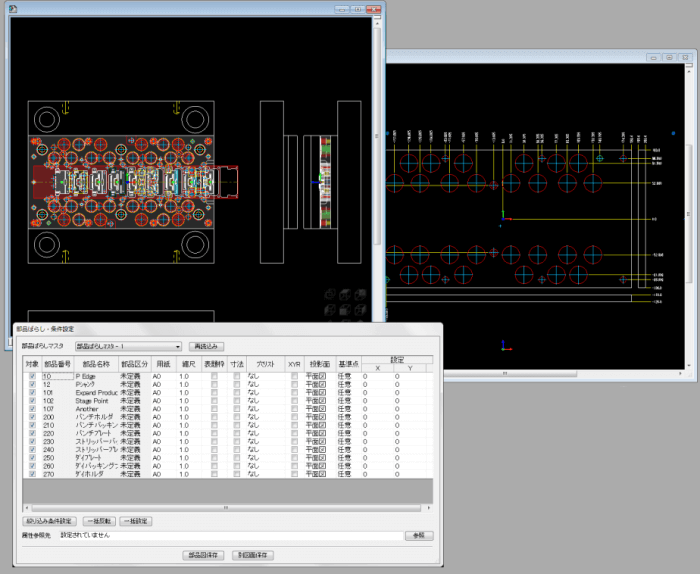
Task: Click the 基準点 column header
Action: [x=348, y=364]
